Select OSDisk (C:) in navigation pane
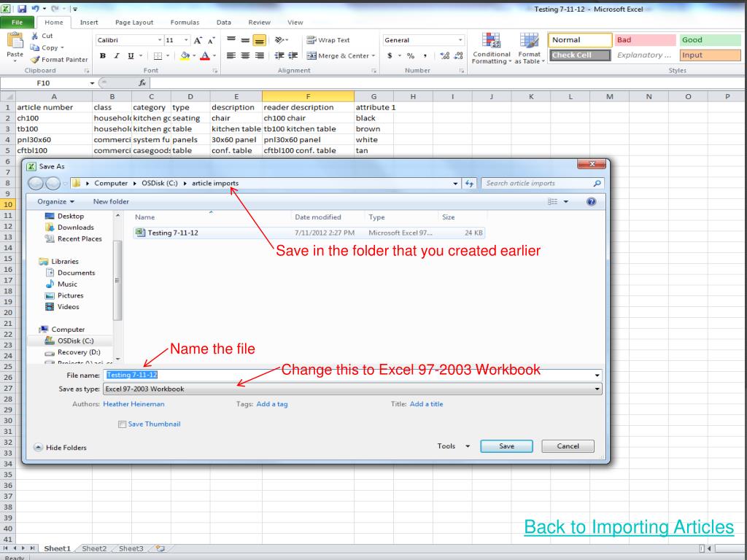The width and height of the screenshot is (747, 560). (x=69, y=341)
